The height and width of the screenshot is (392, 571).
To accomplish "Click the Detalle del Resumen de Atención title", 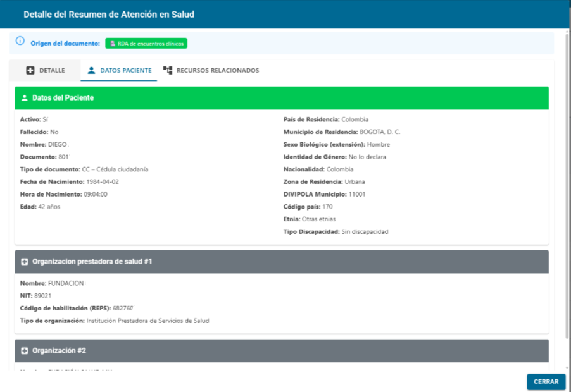I will (x=109, y=14).
